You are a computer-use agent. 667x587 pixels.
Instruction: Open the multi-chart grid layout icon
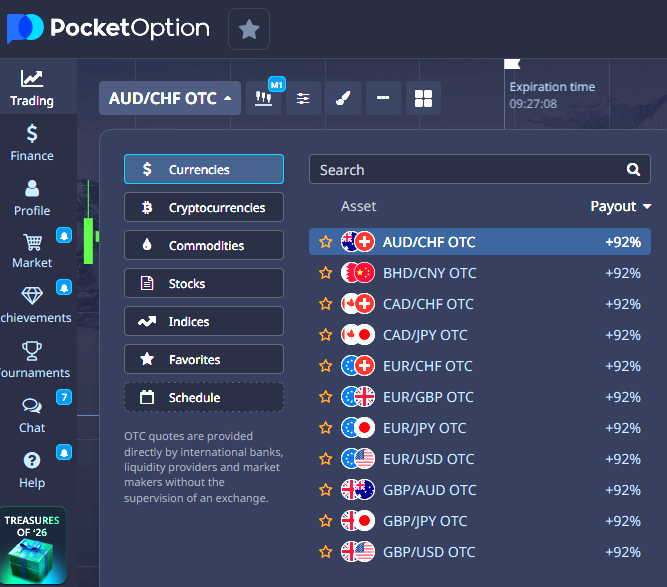[x=423, y=98]
